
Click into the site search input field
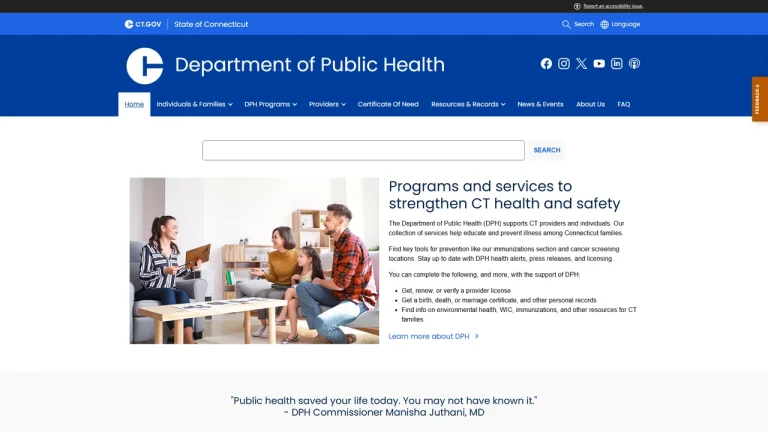coord(363,150)
